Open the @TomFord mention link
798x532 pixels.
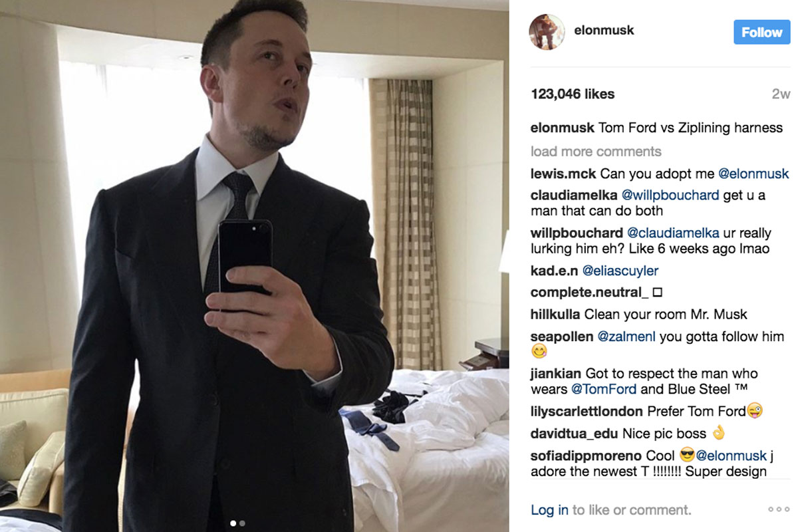pyautogui.click(x=604, y=390)
